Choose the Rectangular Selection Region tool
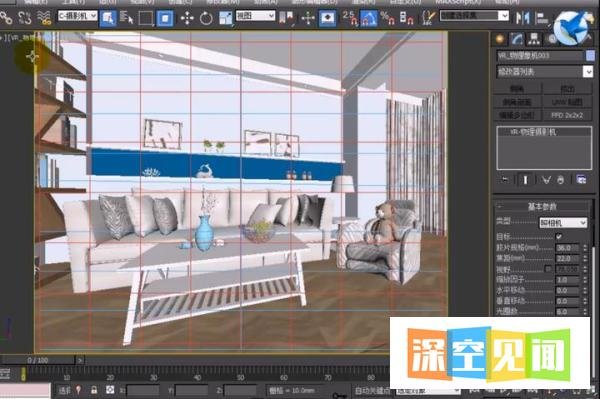 point(146,18)
